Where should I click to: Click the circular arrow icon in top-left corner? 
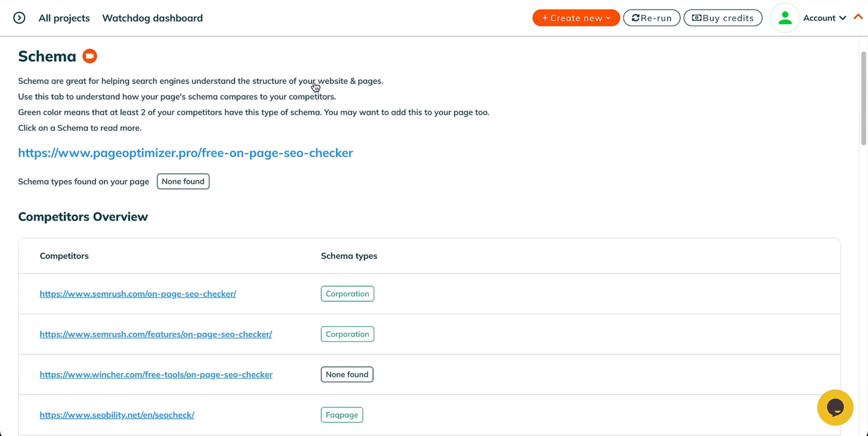coord(19,18)
